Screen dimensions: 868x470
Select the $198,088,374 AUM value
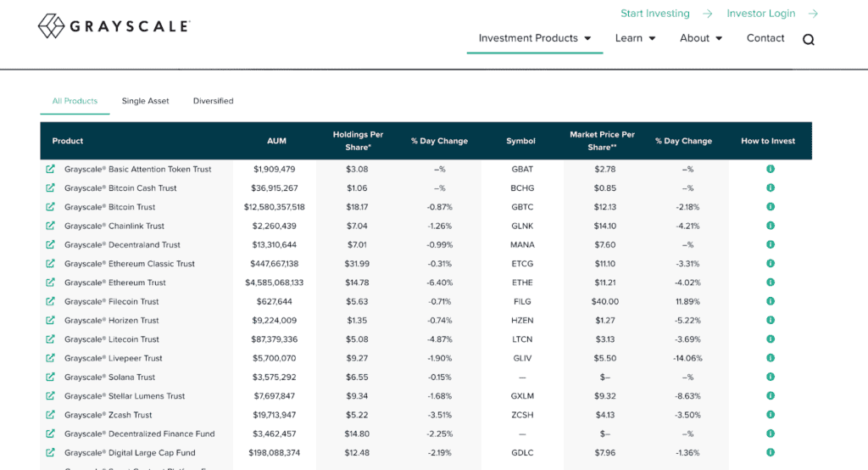(274, 452)
